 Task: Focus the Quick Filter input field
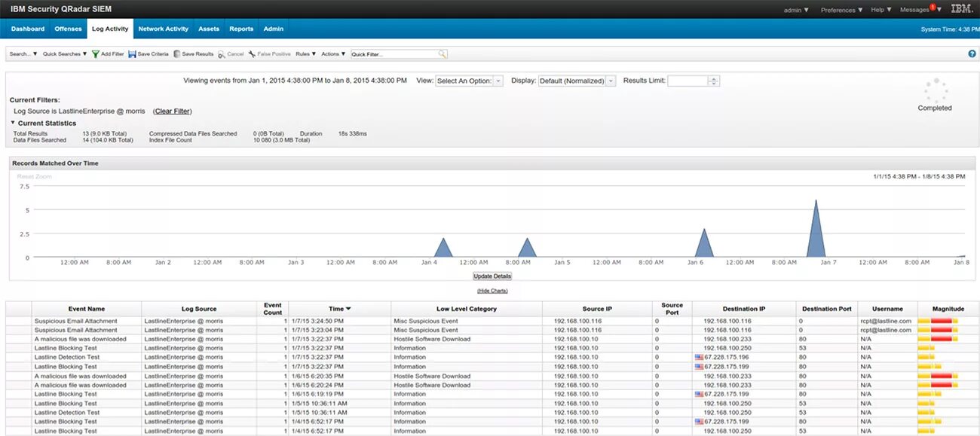pyautogui.click(x=394, y=54)
